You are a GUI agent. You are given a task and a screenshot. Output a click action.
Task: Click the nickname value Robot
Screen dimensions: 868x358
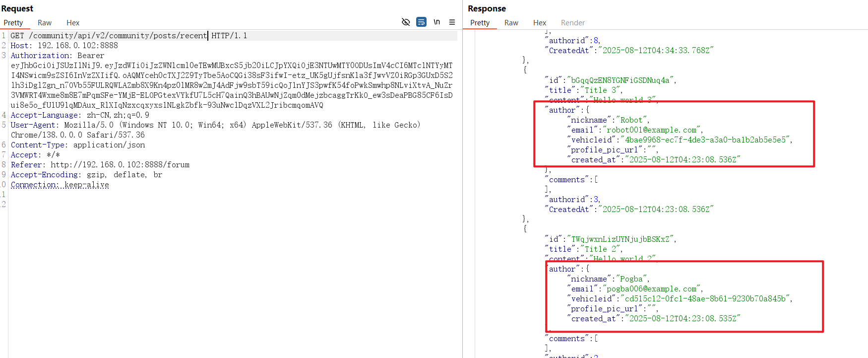point(631,120)
